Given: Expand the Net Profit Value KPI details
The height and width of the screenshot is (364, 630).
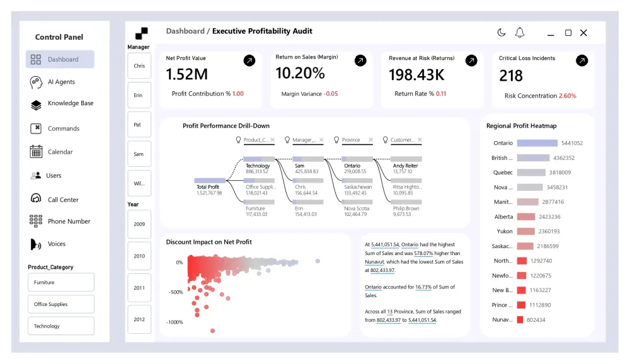Looking at the screenshot, I should tap(250, 60).
